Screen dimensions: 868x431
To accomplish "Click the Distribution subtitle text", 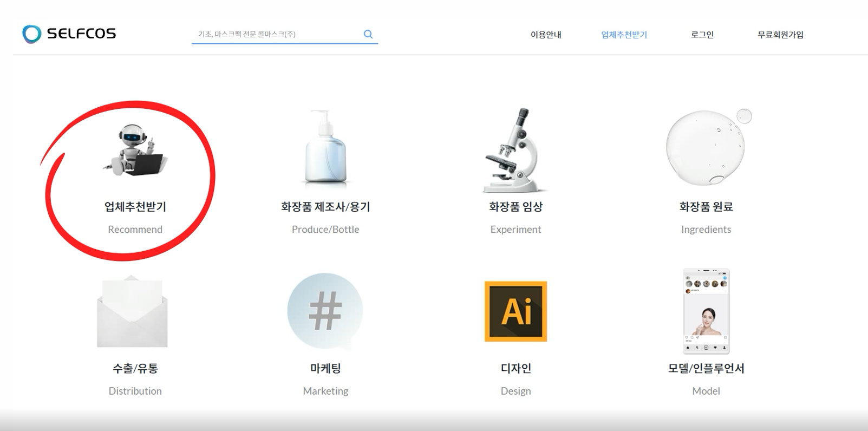I will tap(135, 391).
